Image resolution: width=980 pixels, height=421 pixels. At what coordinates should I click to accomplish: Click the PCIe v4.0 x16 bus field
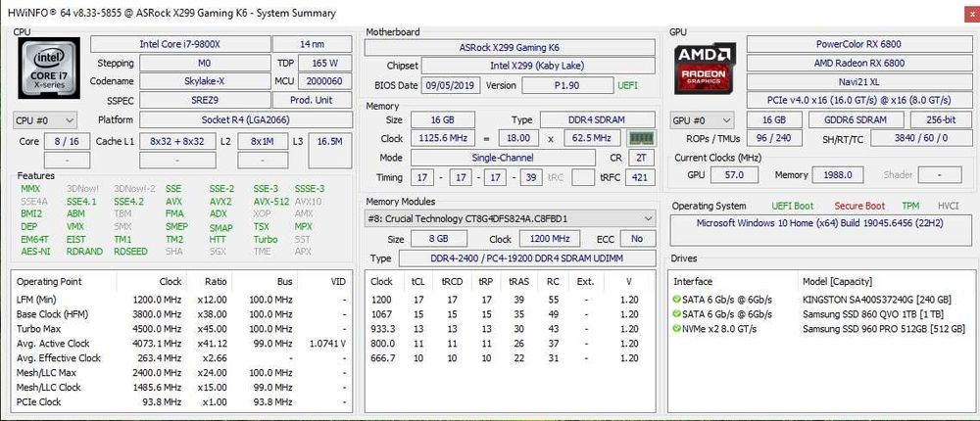tap(858, 100)
